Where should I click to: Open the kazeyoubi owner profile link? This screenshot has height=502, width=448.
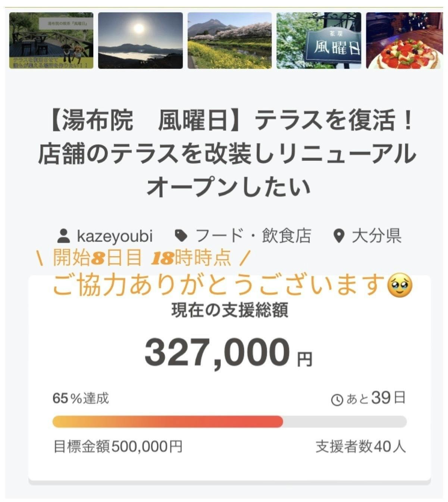115,236
